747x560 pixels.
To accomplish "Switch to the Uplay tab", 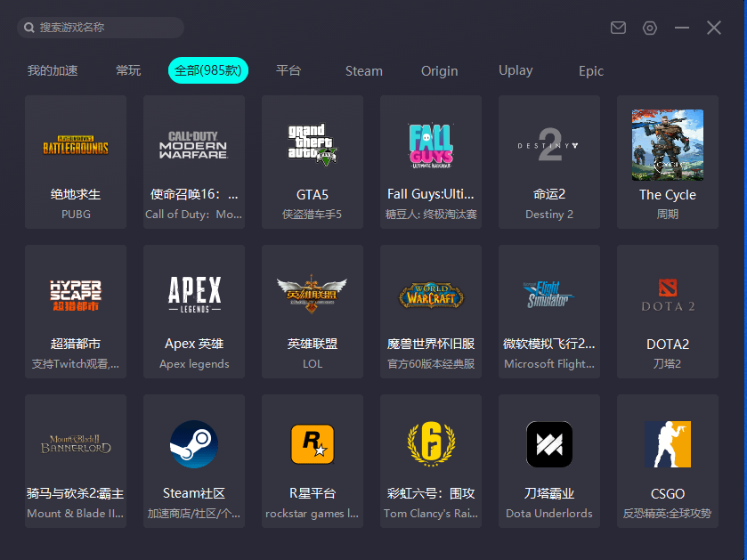I will tap(515, 70).
